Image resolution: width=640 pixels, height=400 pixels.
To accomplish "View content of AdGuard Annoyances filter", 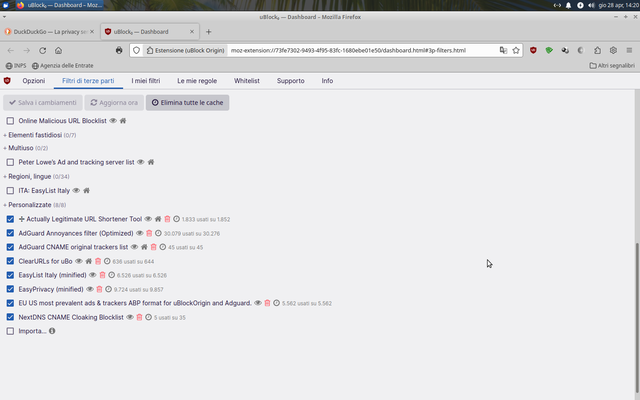I will pyautogui.click(x=140, y=233).
